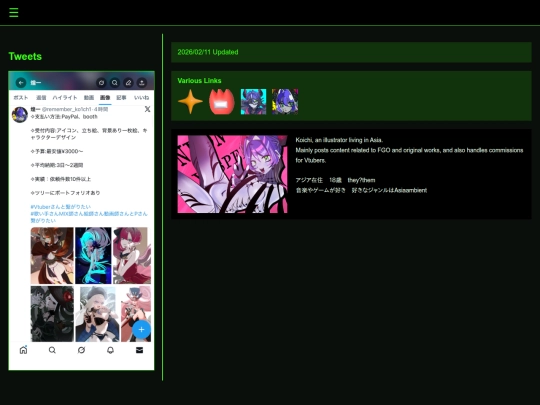Image resolution: width=540 pixels, height=405 pixels.
Task: Click the back arrow in the tweet header
Action: click(21, 83)
